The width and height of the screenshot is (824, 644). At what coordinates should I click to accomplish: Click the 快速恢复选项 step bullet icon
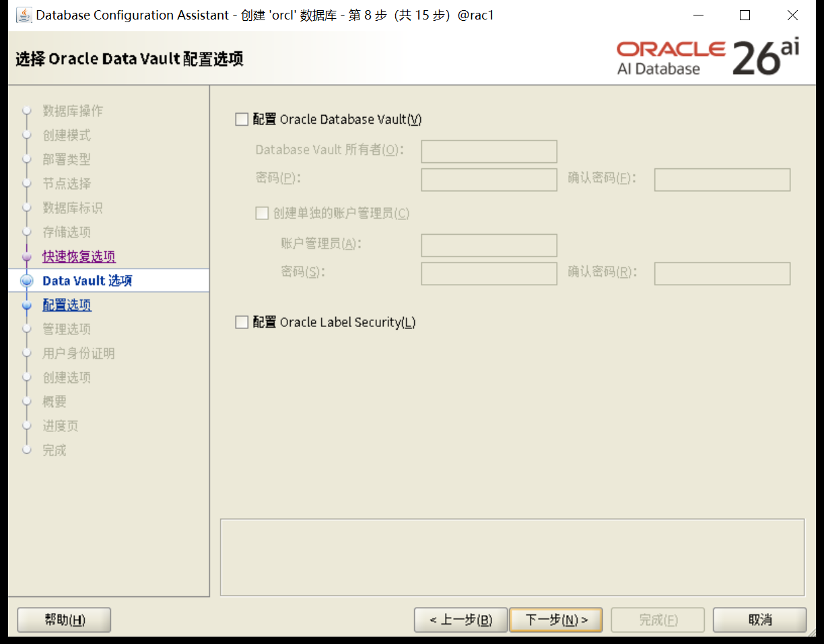(x=27, y=256)
